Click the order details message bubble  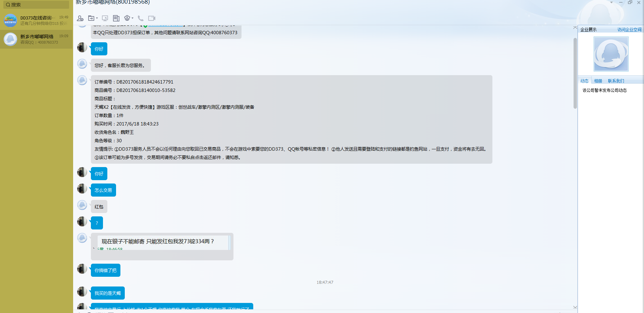[x=291, y=119]
